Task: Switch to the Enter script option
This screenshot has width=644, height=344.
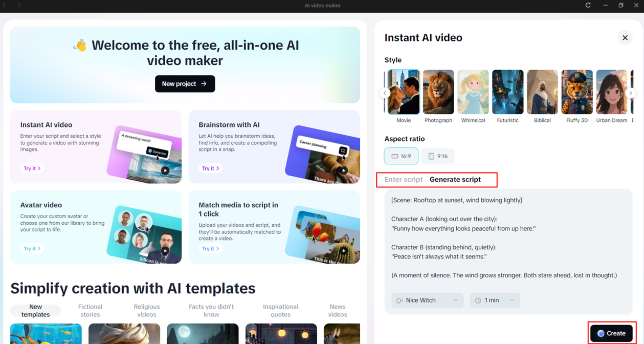Action: [x=403, y=179]
